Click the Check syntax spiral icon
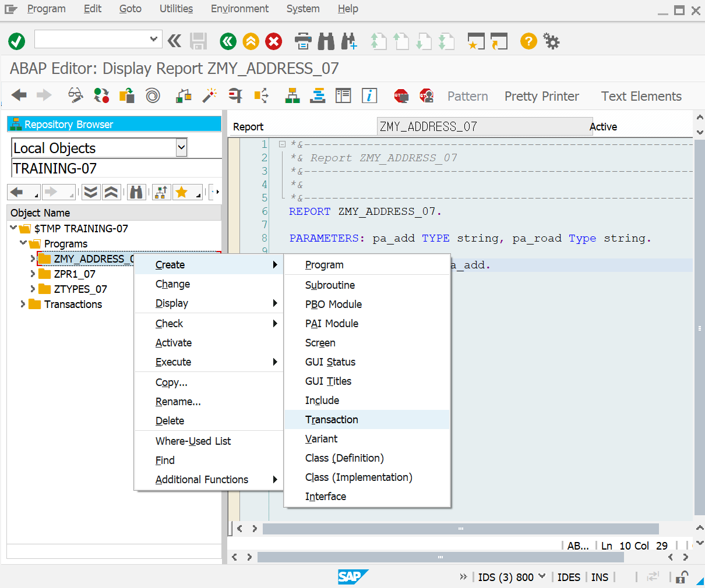The height and width of the screenshot is (588, 705). coord(153,95)
